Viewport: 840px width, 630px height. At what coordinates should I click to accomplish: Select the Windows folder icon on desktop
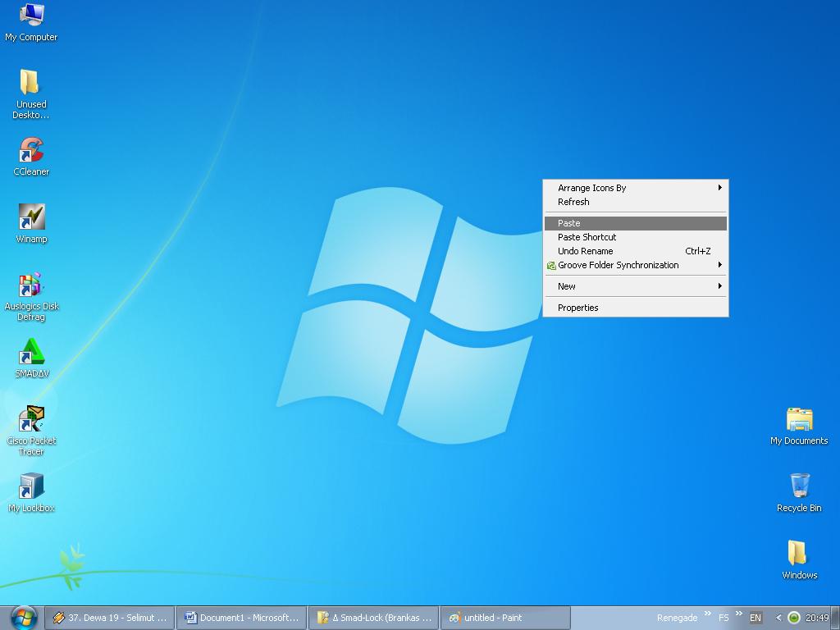tap(799, 560)
